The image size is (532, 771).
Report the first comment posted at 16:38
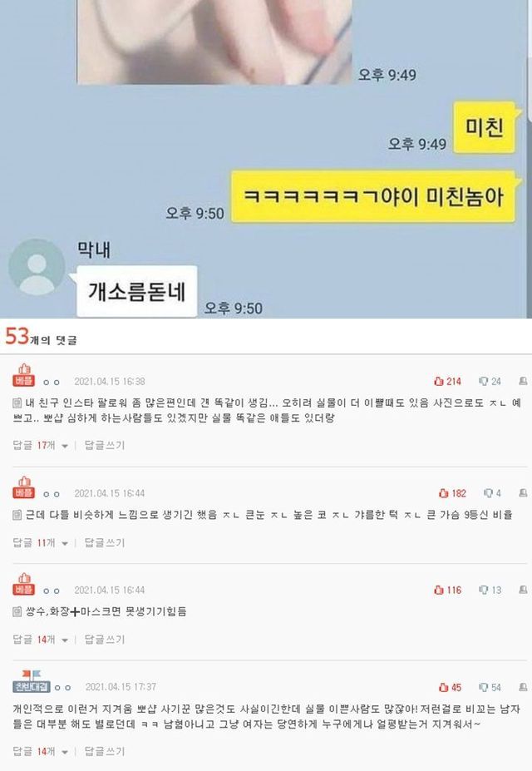click(523, 381)
